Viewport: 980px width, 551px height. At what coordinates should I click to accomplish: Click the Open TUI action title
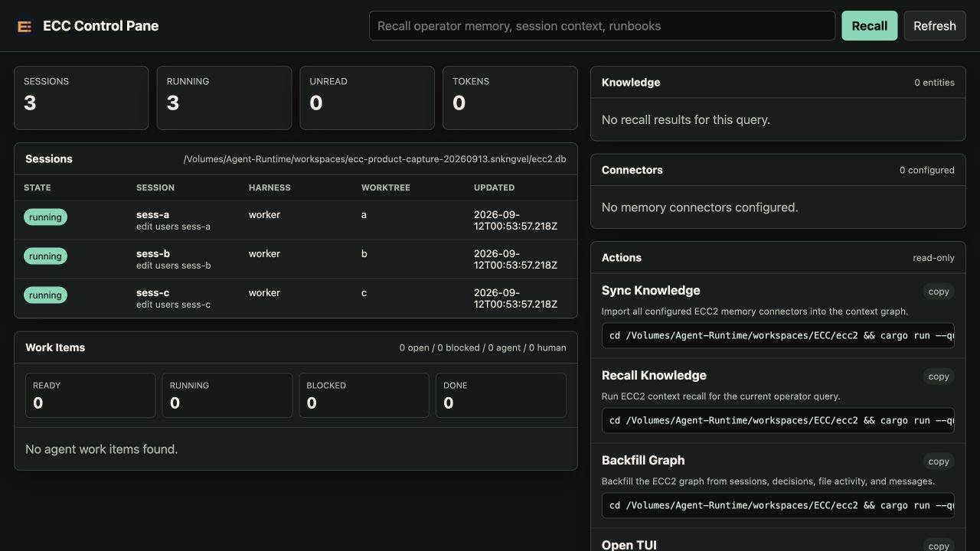tap(629, 545)
